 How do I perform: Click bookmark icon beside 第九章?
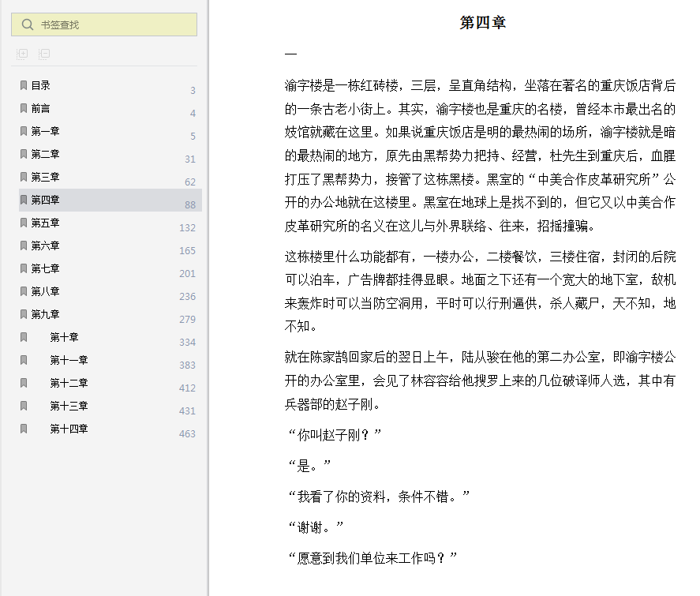tap(24, 314)
